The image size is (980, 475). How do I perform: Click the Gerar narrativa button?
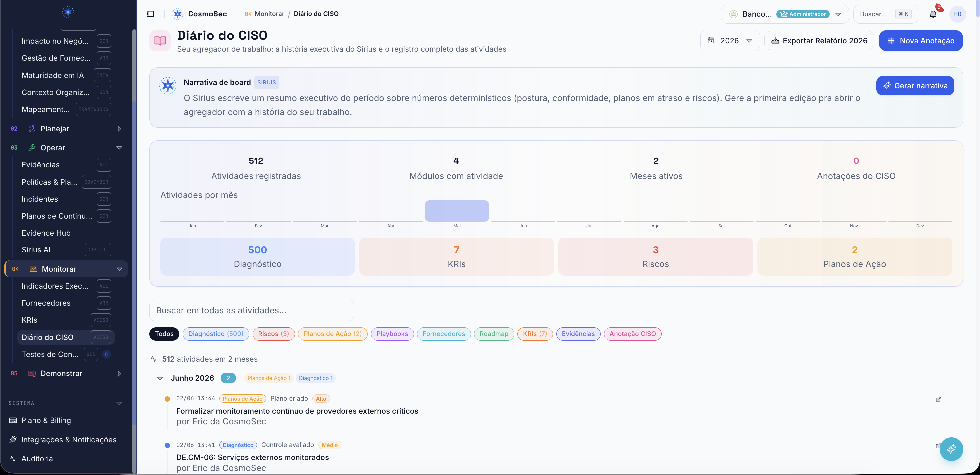(915, 86)
